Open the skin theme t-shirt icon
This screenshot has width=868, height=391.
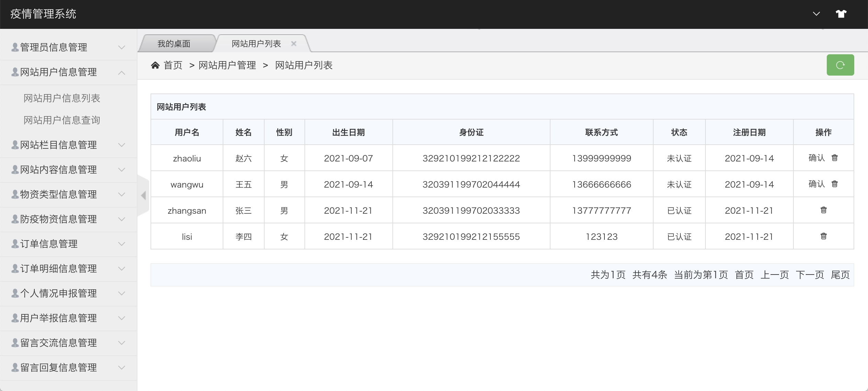coord(841,14)
